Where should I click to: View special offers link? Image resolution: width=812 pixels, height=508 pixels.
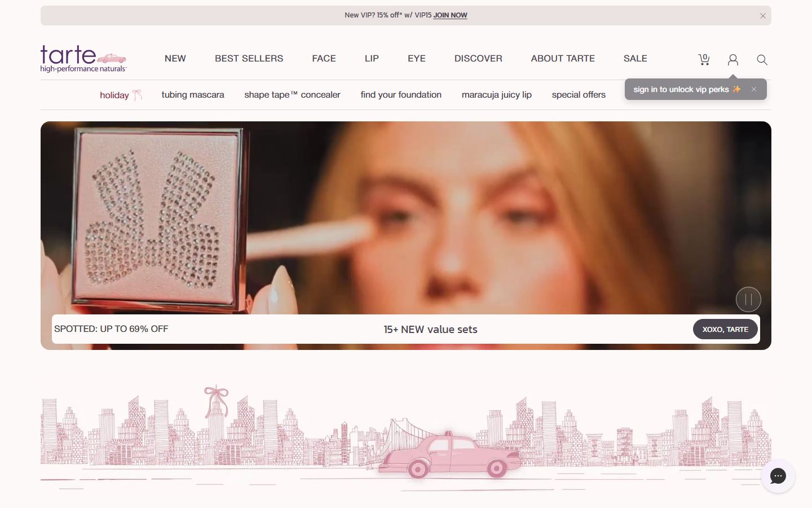pos(579,95)
